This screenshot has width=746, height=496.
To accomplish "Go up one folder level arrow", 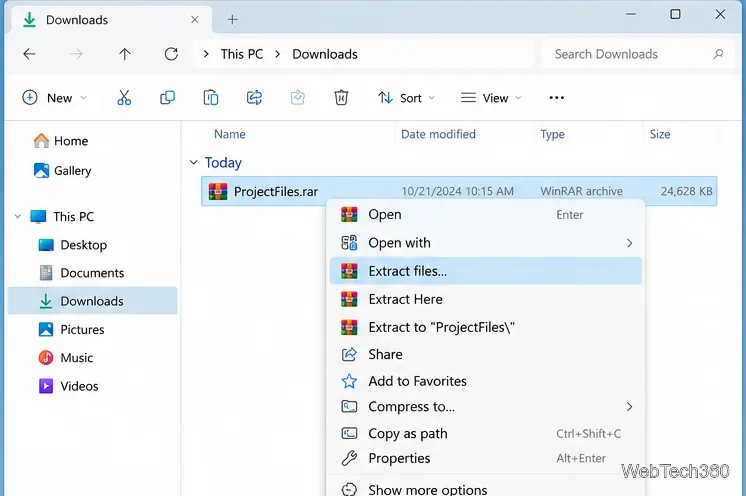I will click(125, 54).
